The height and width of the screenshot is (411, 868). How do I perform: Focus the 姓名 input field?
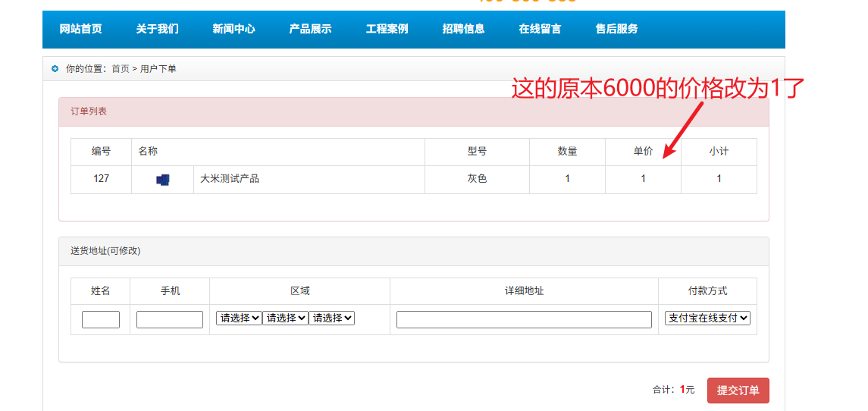coord(101,319)
